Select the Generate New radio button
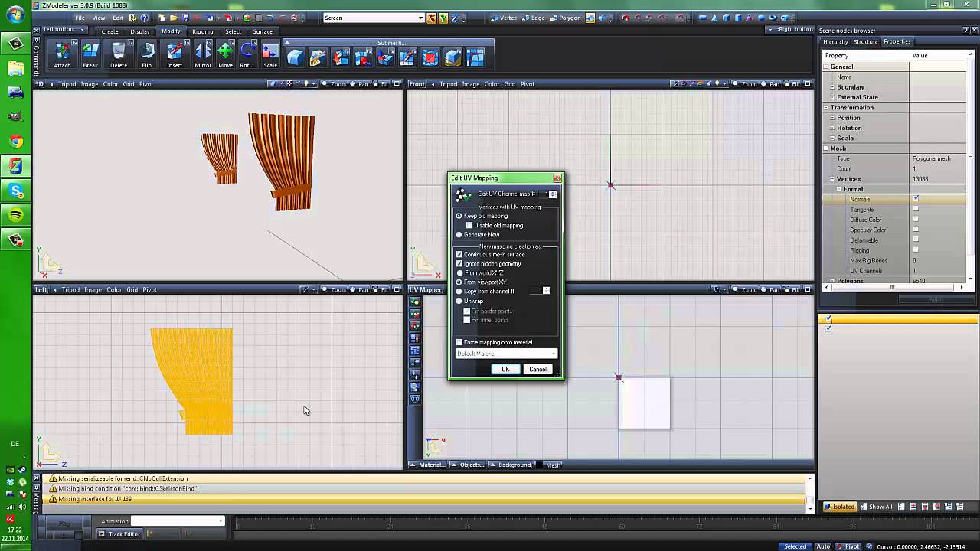The height and width of the screenshot is (551, 980). click(459, 235)
